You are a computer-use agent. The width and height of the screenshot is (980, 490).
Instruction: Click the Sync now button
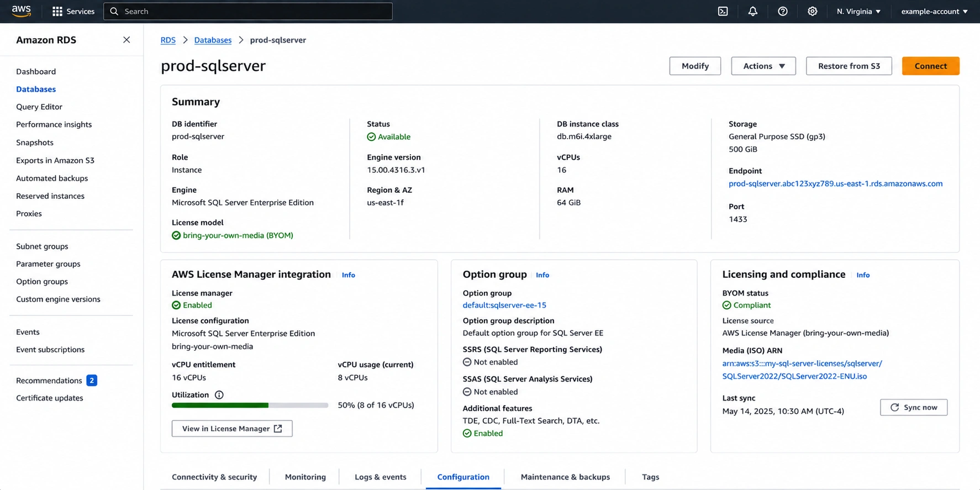pyautogui.click(x=914, y=407)
